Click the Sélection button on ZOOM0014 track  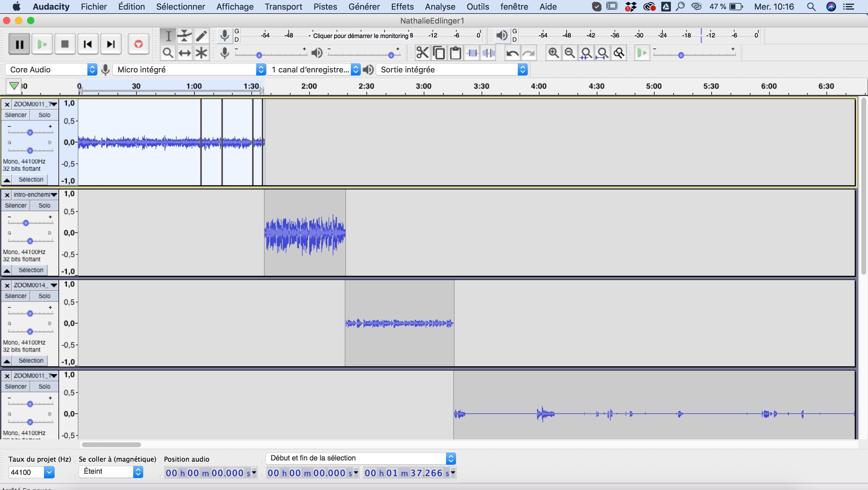coord(31,361)
